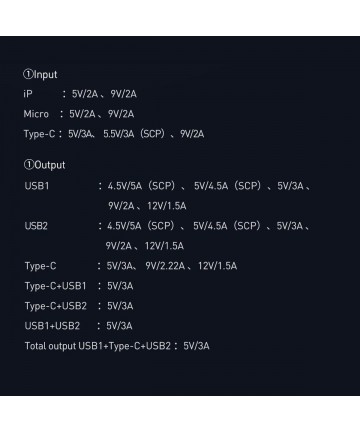The width and height of the screenshot is (360, 432).
Task: Select the Type-C output label
Action: tap(40, 266)
